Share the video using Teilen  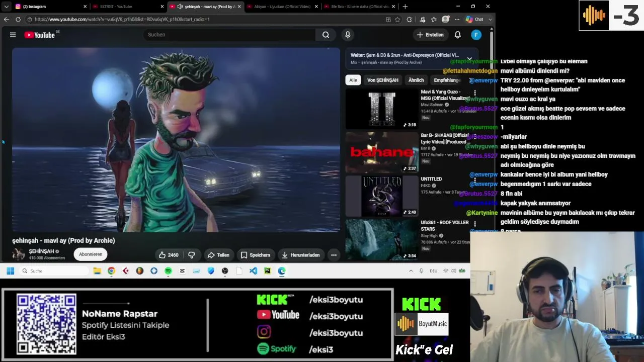[x=218, y=255]
